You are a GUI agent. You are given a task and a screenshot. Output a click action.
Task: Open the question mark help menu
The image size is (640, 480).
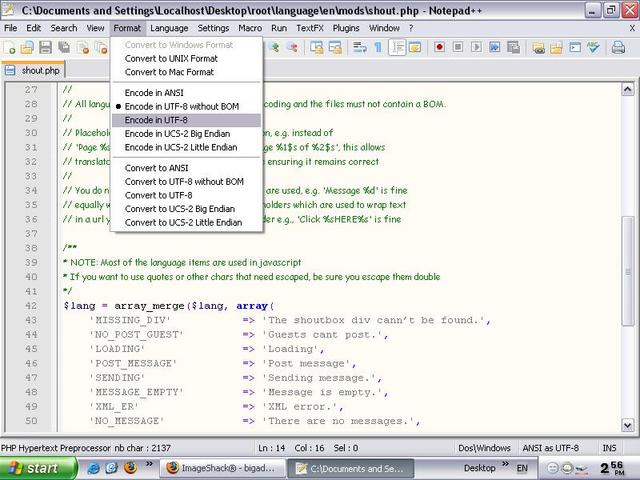pyautogui.click(x=411, y=28)
